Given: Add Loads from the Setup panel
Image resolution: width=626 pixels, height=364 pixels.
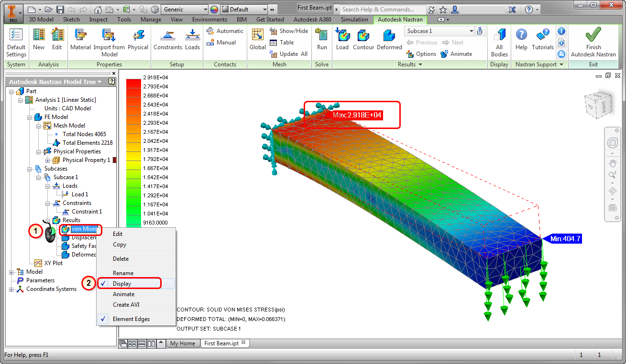Looking at the screenshot, I should coord(192,39).
